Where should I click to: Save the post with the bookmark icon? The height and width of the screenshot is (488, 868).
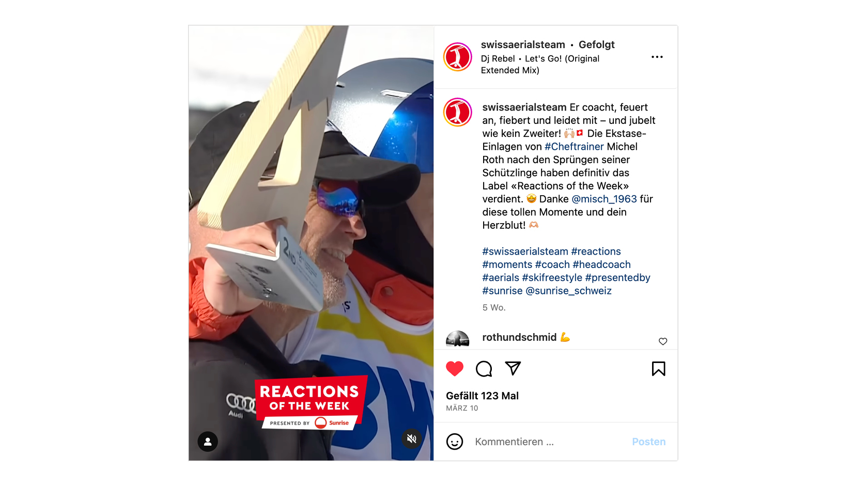tap(658, 369)
